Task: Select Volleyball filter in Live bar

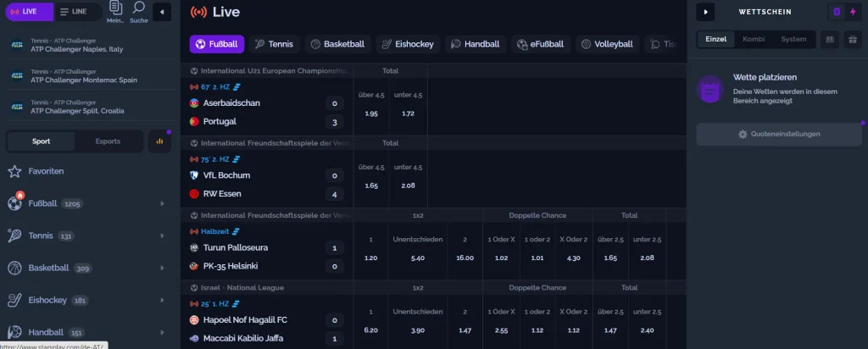Action: [x=607, y=44]
